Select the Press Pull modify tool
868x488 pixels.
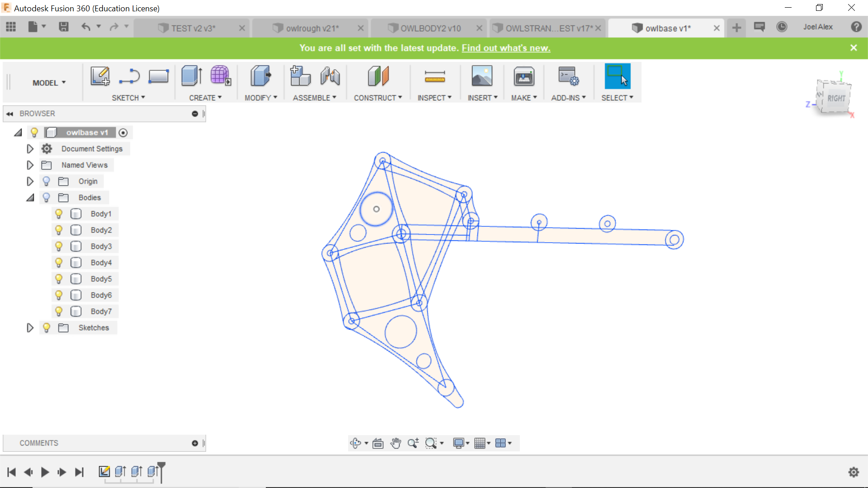260,76
